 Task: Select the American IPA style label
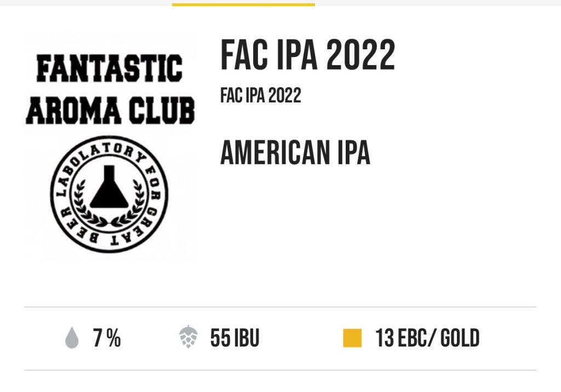click(295, 153)
